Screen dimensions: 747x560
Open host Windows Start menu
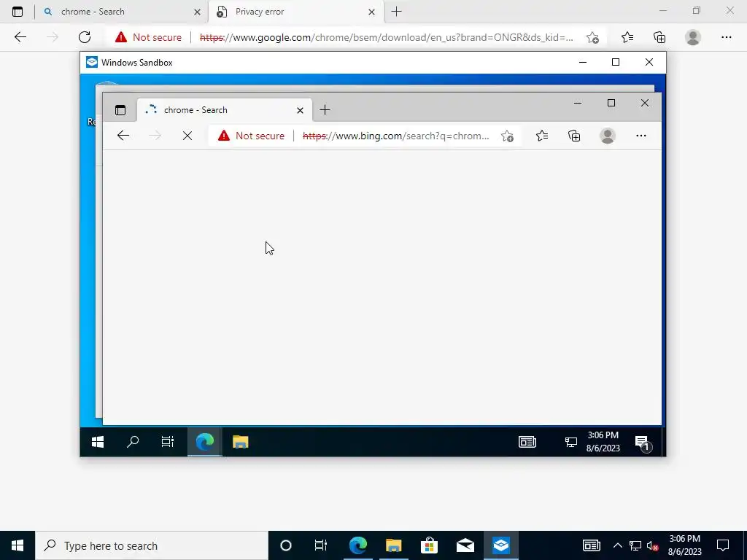click(18, 545)
